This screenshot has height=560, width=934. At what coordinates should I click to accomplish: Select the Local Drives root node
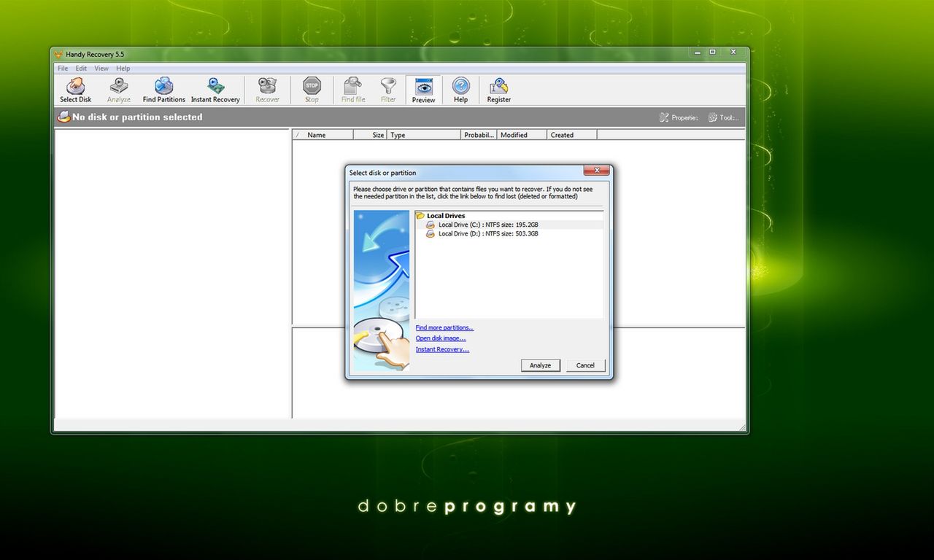(446, 216)
